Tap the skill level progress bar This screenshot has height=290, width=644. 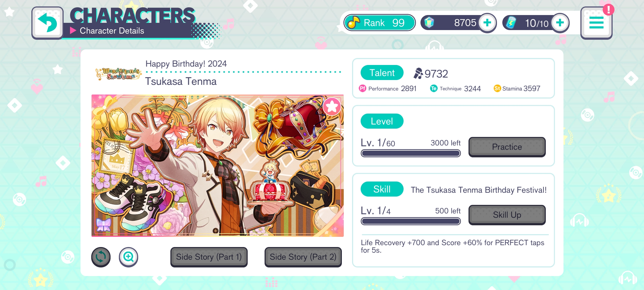pyautogui.click(x=411, y=221)
